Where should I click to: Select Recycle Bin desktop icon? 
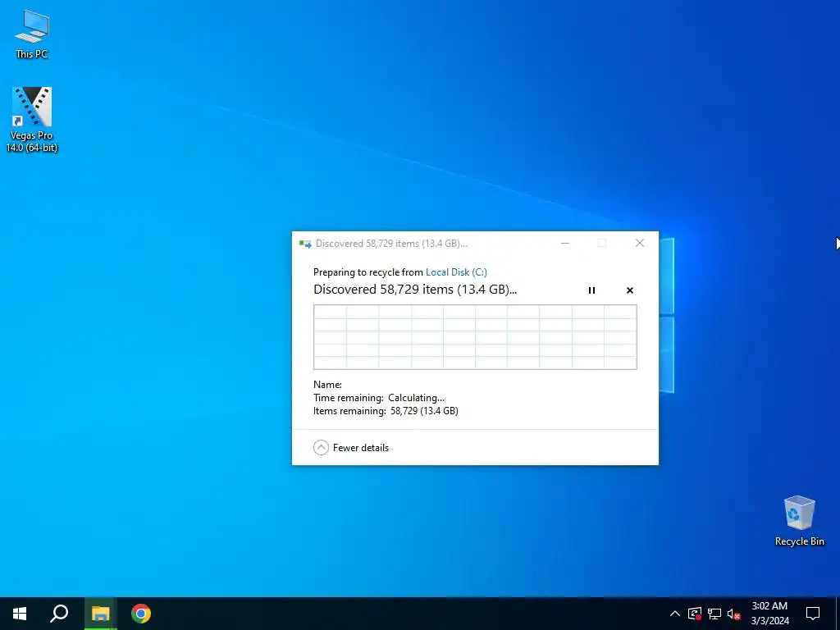tap(799, 521)
